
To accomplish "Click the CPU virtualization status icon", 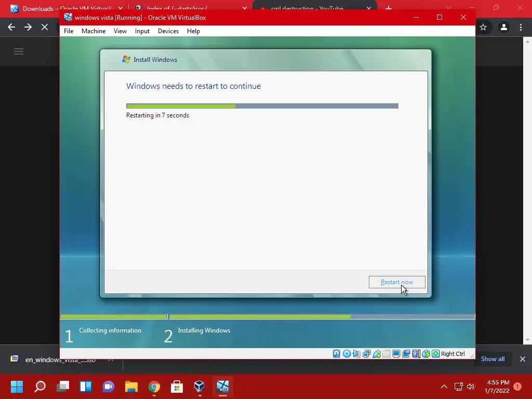I will (x=416, y=354).
